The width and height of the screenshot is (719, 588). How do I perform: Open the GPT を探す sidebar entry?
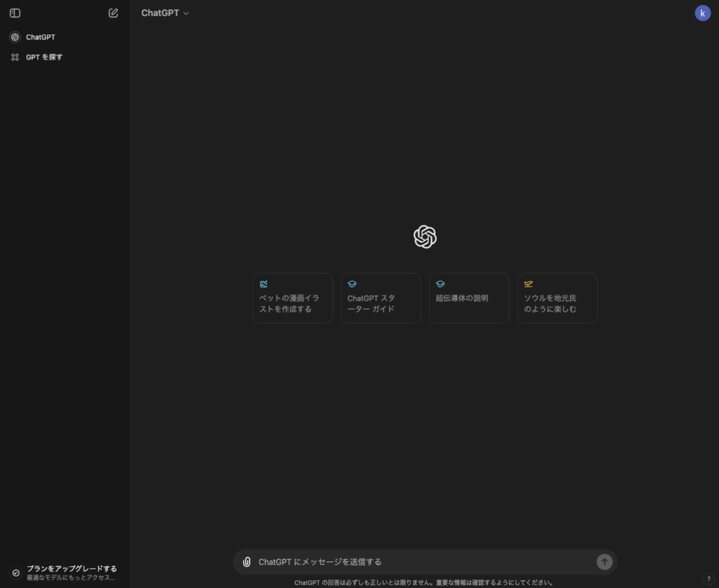[x=44, y=57]
